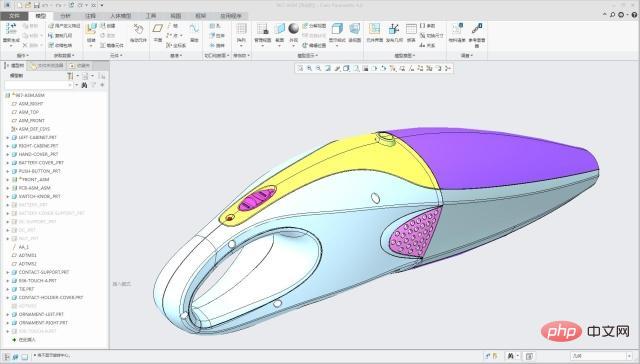Expand the CONTACT-SUPPORT.PRT tree node
The height and width of the screenshot is (364, 640).
tap(7, 272)
